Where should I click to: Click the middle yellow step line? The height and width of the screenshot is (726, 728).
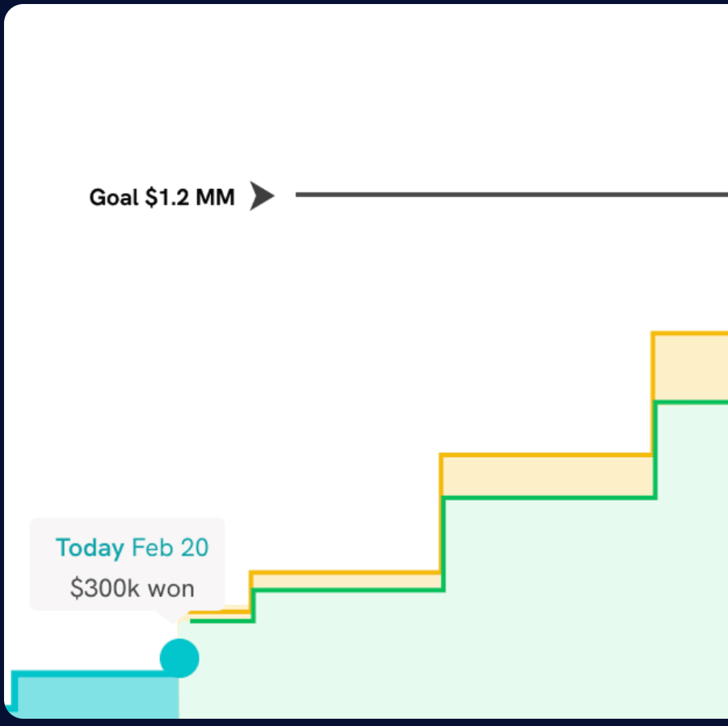click(x=549, y=455)
